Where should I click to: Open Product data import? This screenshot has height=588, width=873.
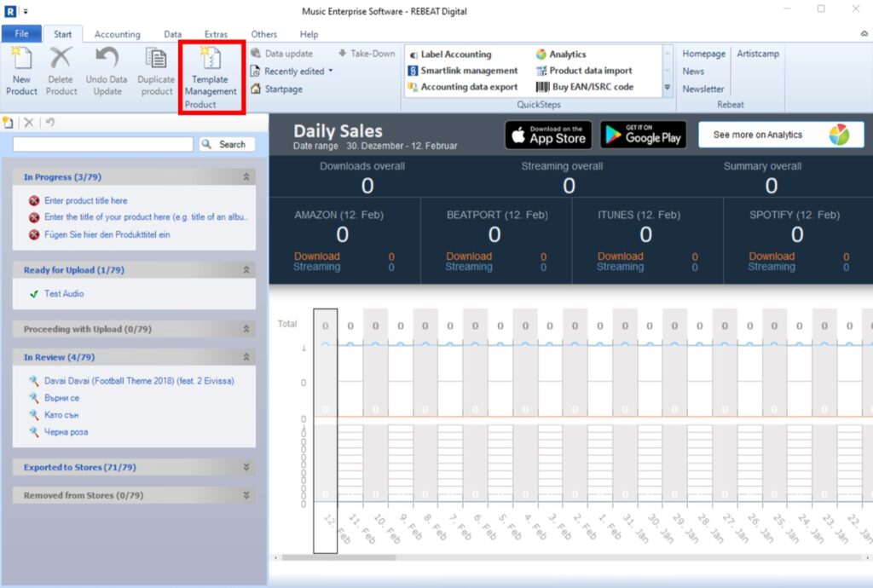coord(593,70)
